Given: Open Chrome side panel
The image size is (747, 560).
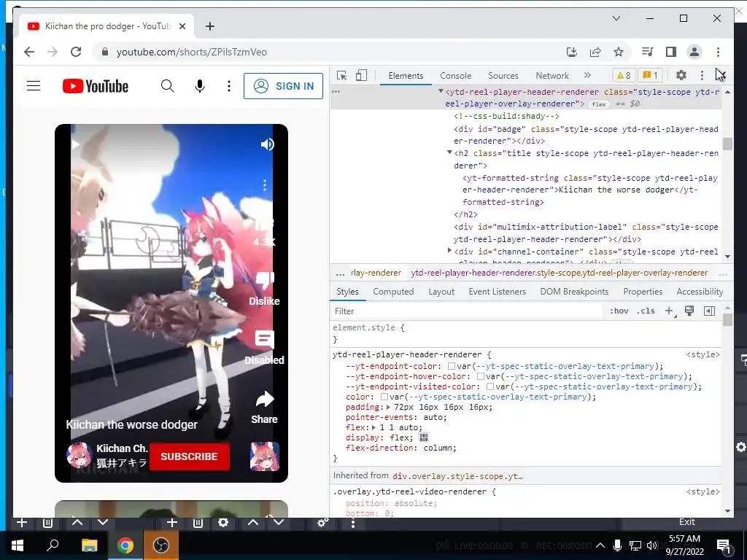Looking at the screenshot, I should tap(671, 52).
